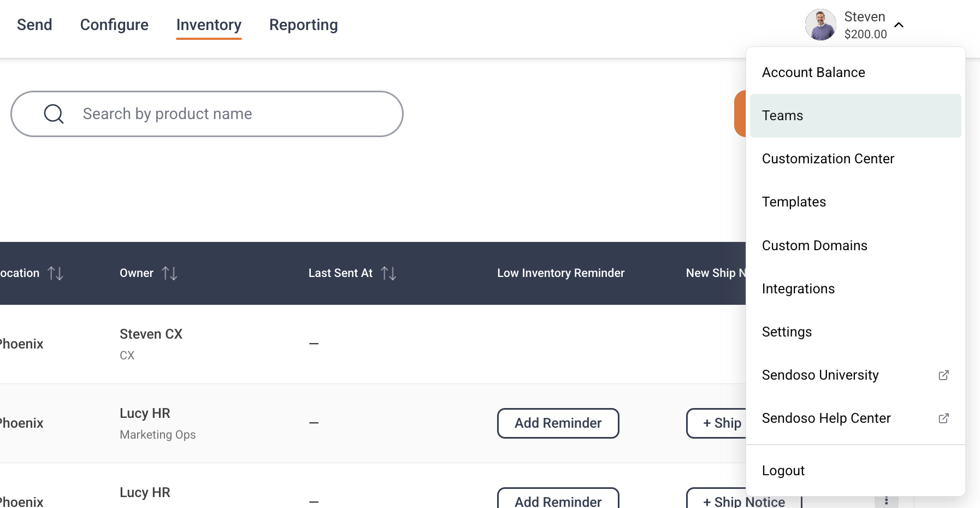Image resolution: width=980 pixels, height=508 pixels.
Task: Collapse the user menu chevron
Action: [x=899, y=25]
